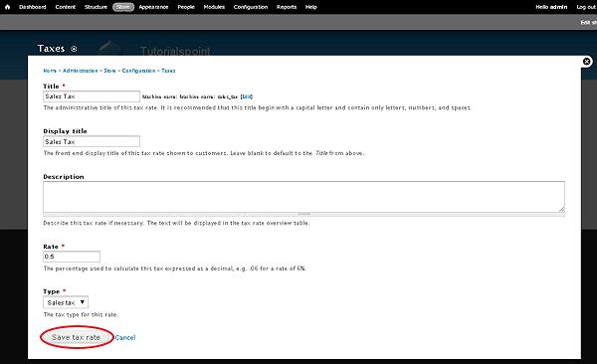This screenshot has width=597, height=364.
Task: Click the 'Type' field label
Action: click(52, 291)
